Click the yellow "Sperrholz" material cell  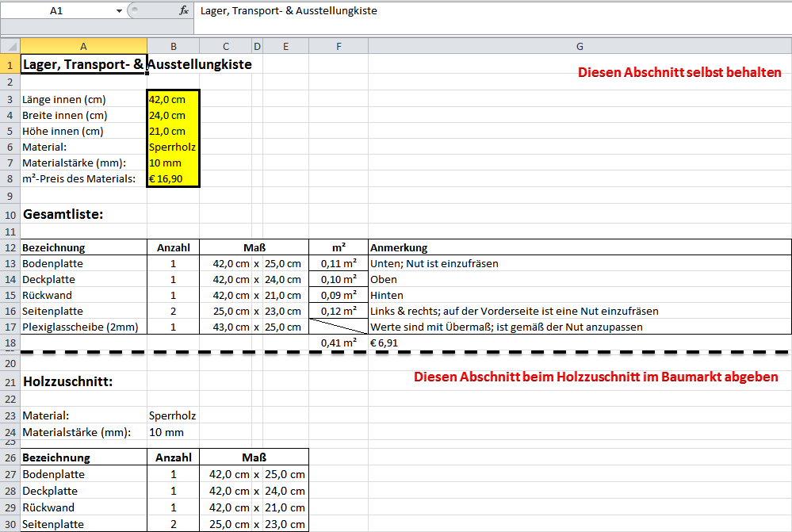(174, 147)
